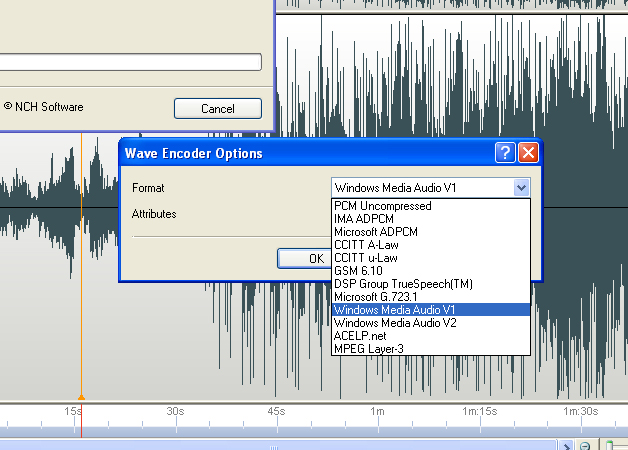Click the © NCH Software text
628x450 pixels.
[44, 107]
